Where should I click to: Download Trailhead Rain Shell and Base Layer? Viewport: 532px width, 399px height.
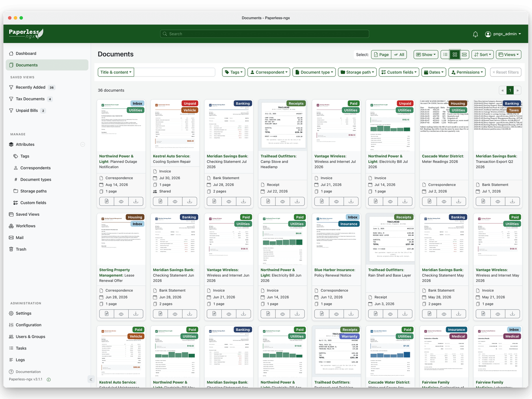(x=405, y=314)
